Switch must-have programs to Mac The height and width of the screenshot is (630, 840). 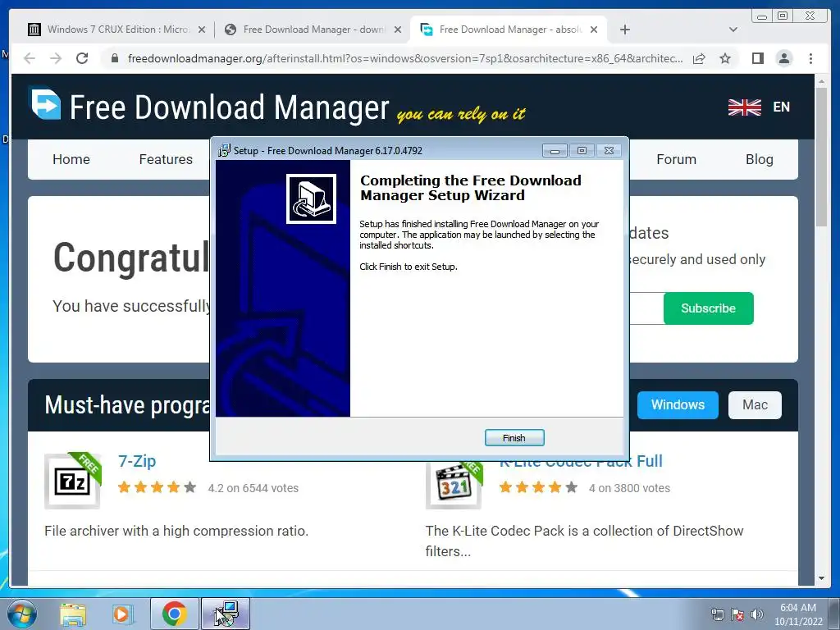pyautogui.click(x=755, y=404)
